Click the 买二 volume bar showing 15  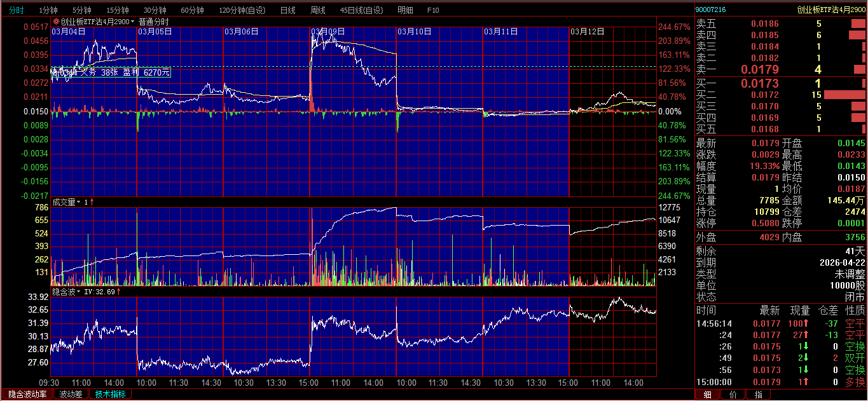click(x=845, y=95)
